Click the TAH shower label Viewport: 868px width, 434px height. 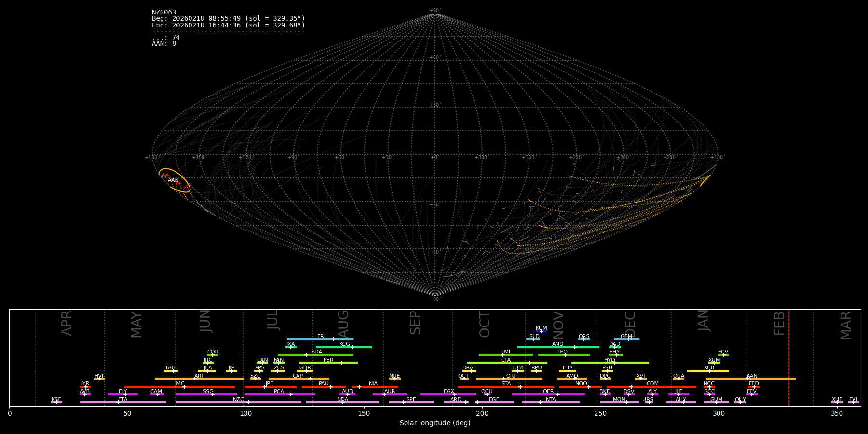(x=170, y=368)
